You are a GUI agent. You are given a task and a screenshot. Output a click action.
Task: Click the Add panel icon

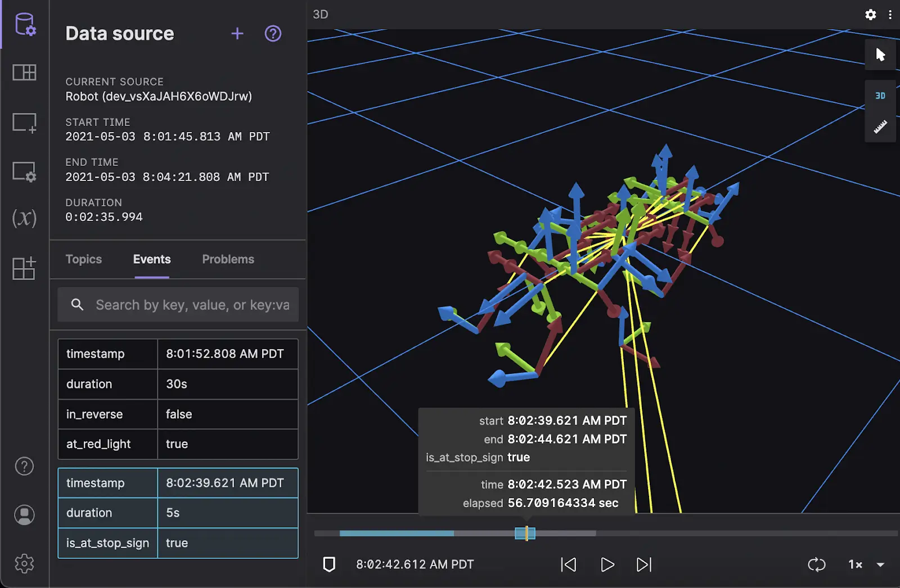click(x=25, y=123)
